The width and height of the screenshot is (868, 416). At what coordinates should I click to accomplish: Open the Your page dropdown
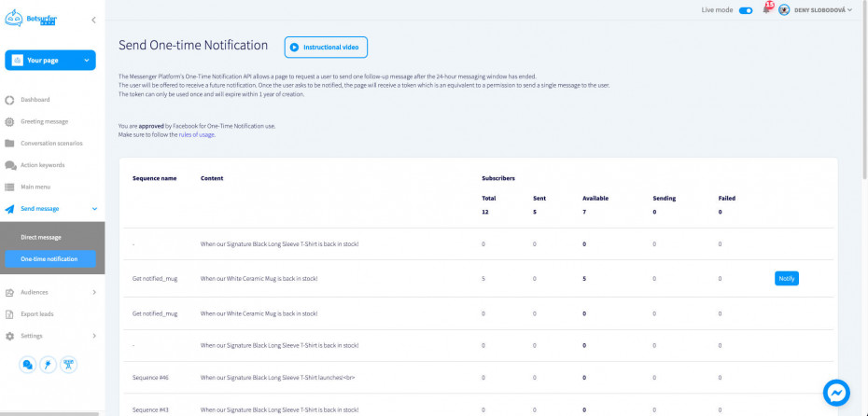(50, 61)
